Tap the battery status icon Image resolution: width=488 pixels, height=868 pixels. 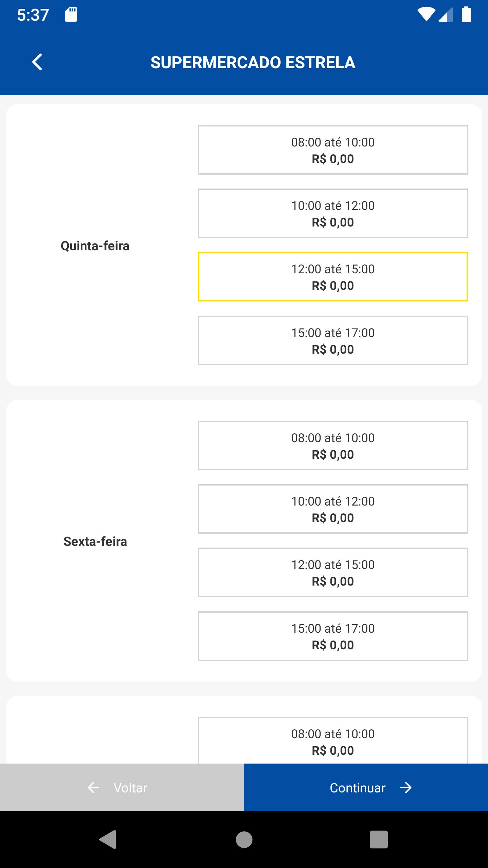(x=466, y=15)
